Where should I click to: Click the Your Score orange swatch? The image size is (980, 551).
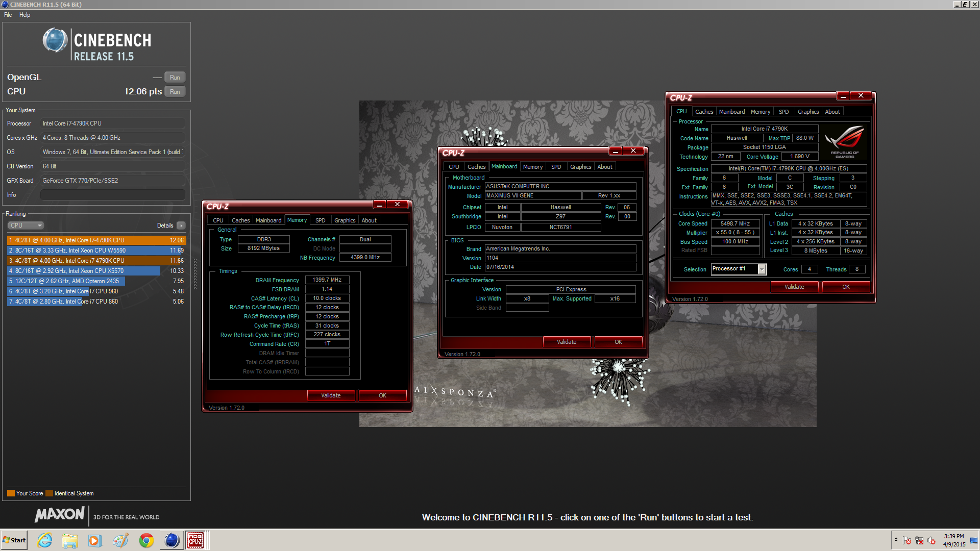pos(11,493)
